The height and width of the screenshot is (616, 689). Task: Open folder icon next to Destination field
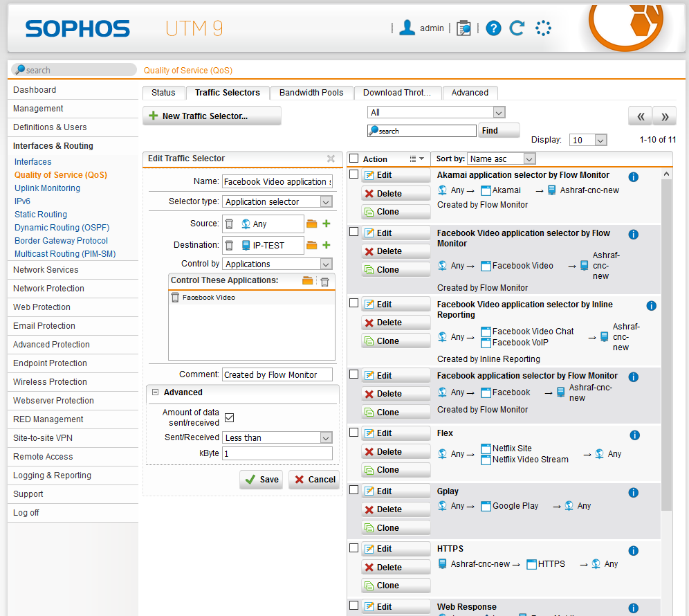(311, 245)
